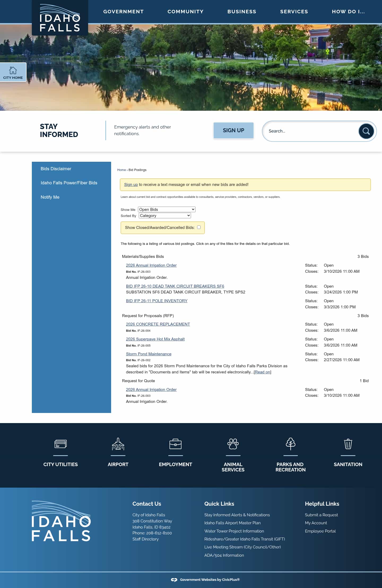382x588 pixels.
Task: Open Idaho Falls Airport Master Plan link
Action: tap(232, 523)
